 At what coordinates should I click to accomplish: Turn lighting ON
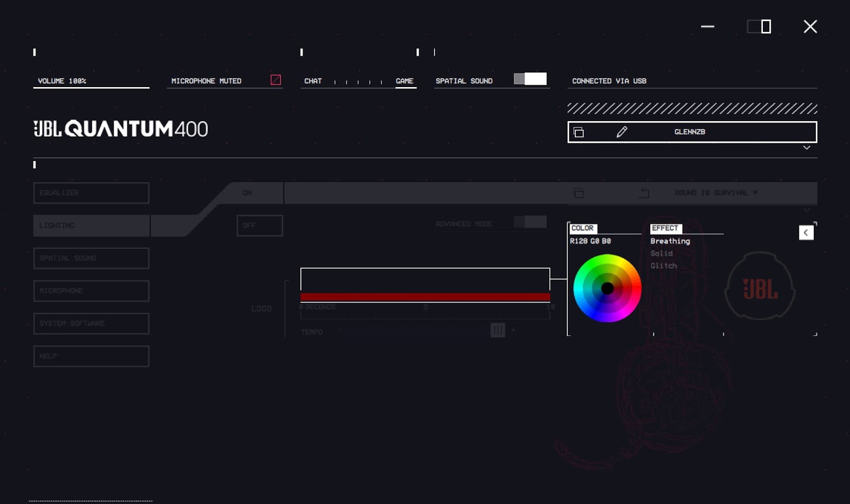247,193
